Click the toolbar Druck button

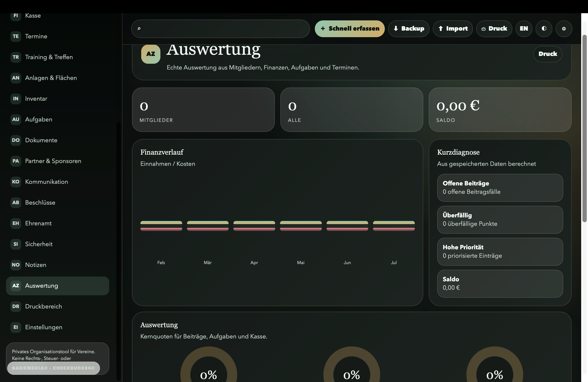[x=494, y=29]
